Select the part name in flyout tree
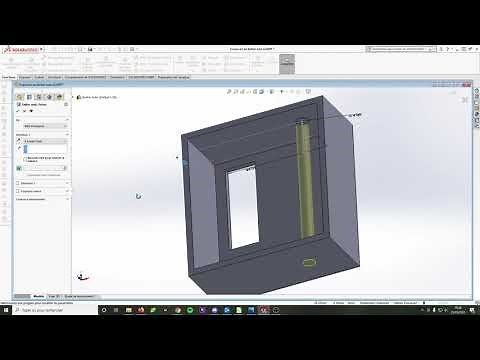 pos(99,97)
